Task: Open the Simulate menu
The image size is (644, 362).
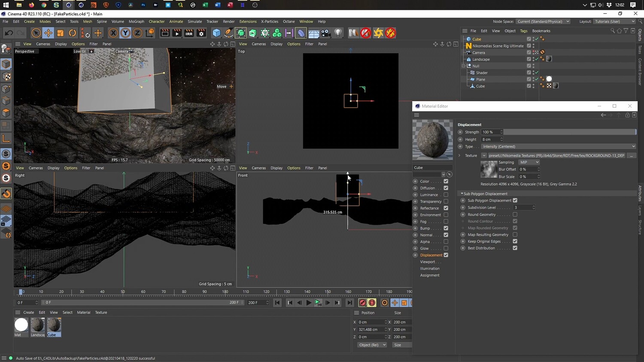Action: [194, 21]
